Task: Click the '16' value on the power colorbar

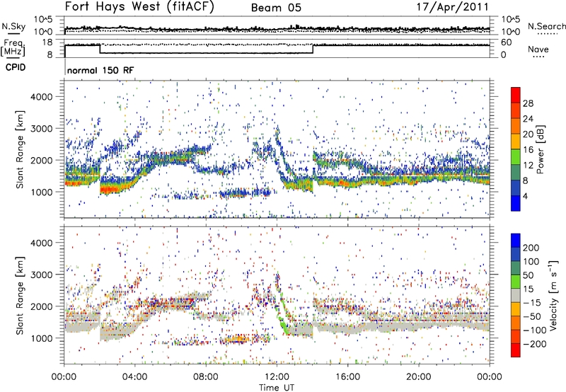Action: point(528,150)
